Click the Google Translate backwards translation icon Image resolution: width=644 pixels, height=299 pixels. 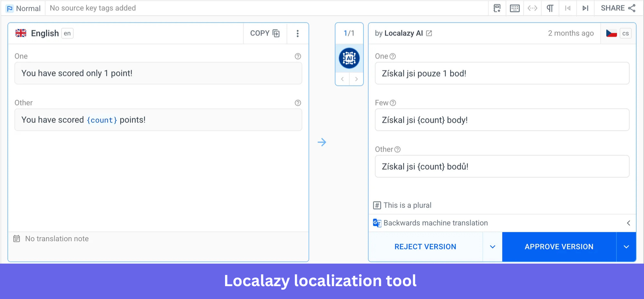point(377,223)
